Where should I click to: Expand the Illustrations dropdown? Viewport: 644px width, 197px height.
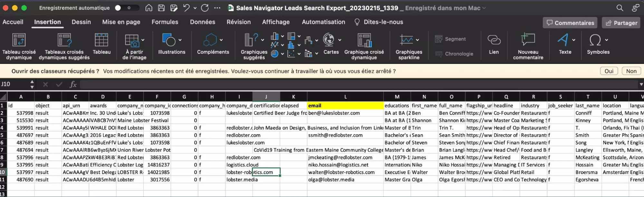(x=180, y=40)
